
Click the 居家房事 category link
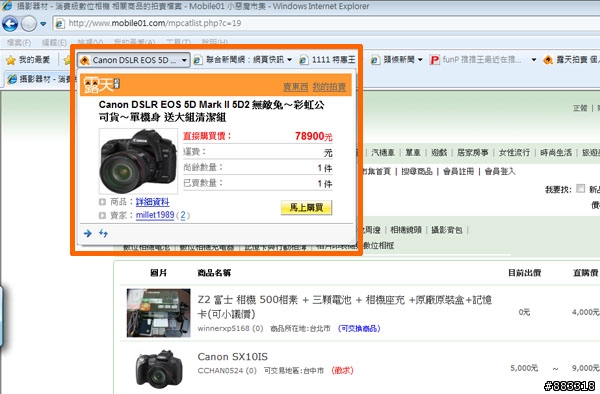tap(473, 153)
